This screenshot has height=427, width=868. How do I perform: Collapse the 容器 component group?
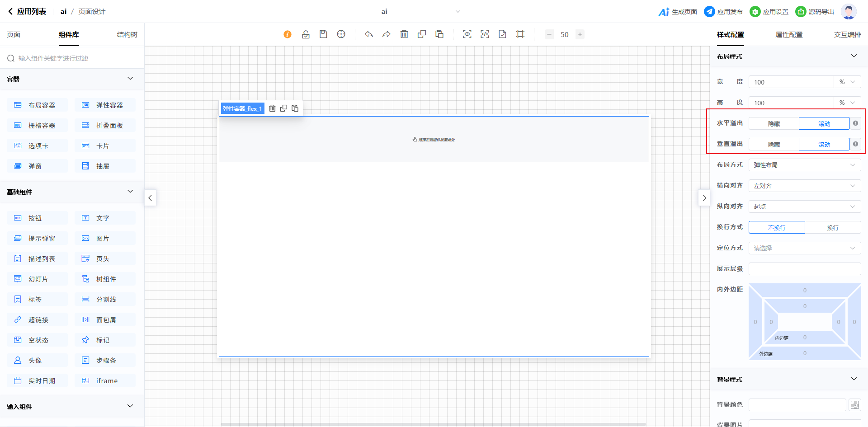click(x=130, y=79)
